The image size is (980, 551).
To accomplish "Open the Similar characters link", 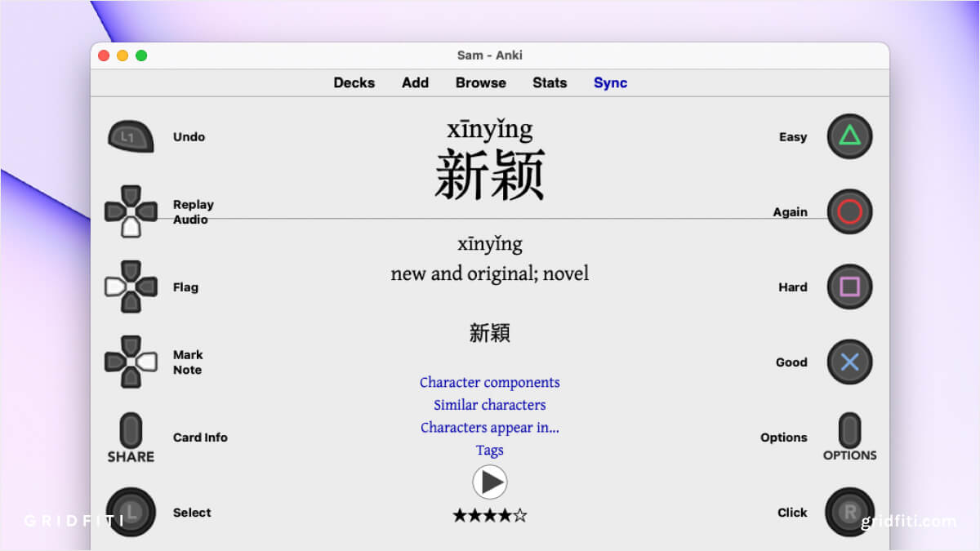I will pos(490,405).
